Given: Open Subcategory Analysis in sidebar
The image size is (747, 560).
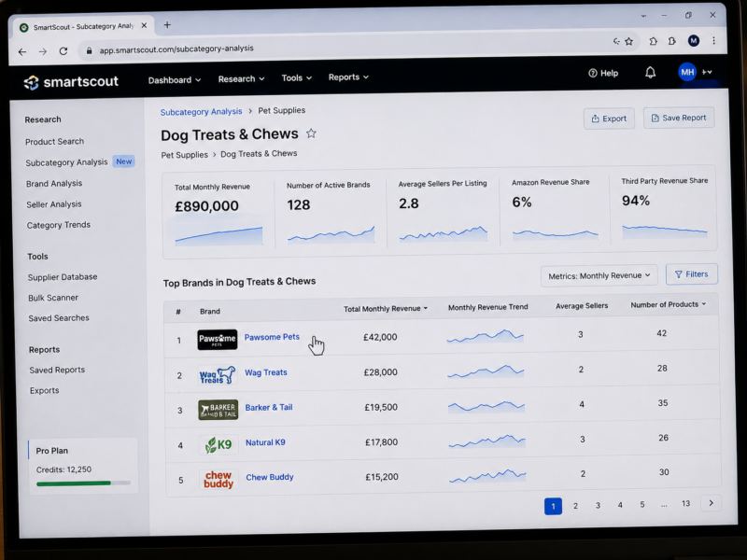Looking at the screenshot, I should pos(66,162).
